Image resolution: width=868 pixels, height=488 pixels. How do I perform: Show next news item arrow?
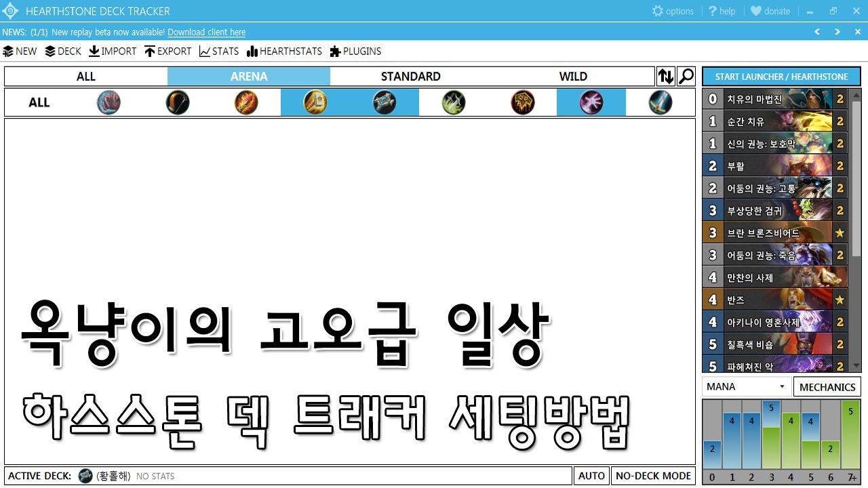(x=837, y=32)
